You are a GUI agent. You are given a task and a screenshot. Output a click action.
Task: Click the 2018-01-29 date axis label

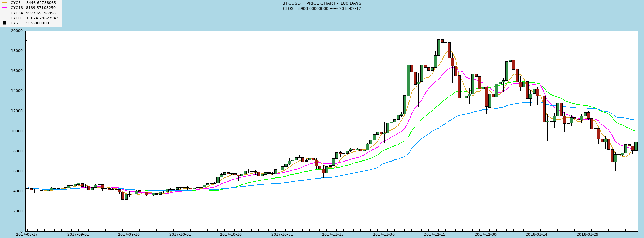tap(588, 234)
